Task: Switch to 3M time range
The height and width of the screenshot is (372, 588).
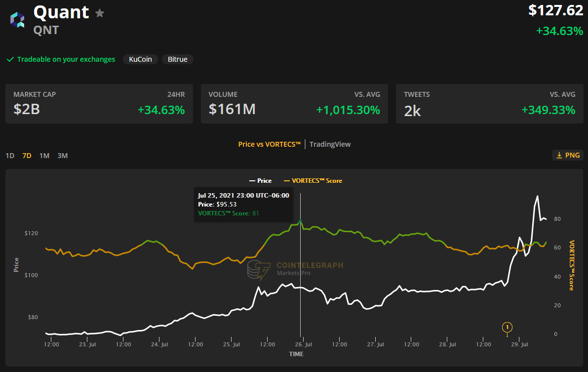Action: click(x=62, y=156)
